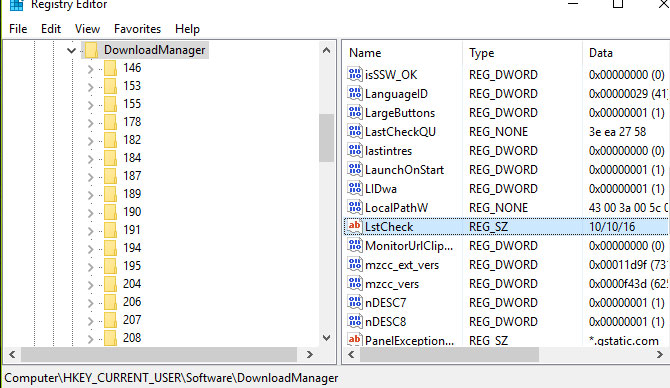
Task: Click the mzcc_ext_vers value icon
Action: pos(355,265)
